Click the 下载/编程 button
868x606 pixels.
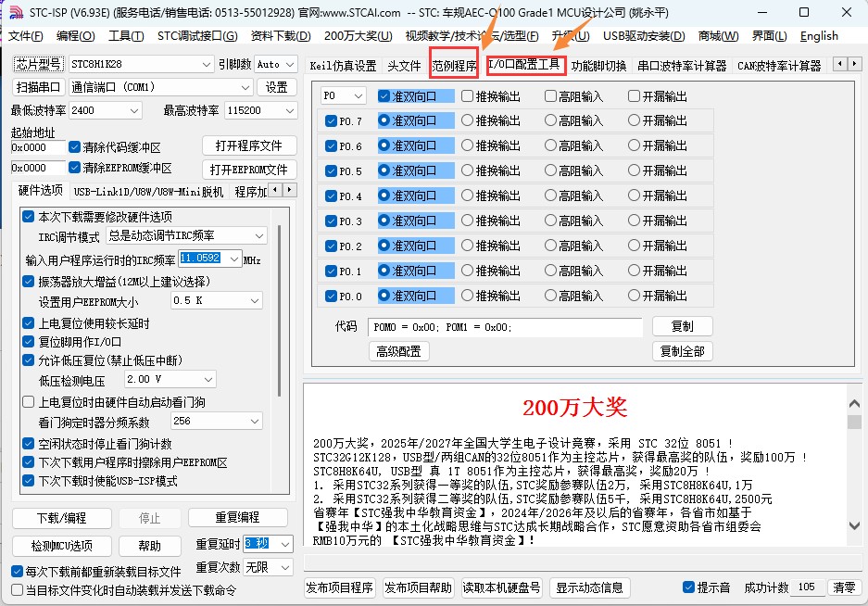(x=61, y=518)
